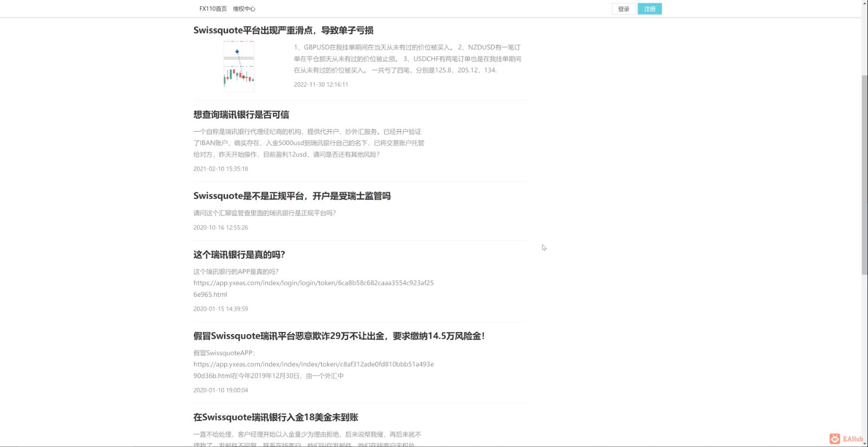The height and width of the screenshot is (447, 868).
Task: Click the 登录 login button
Action: (624, 9)
